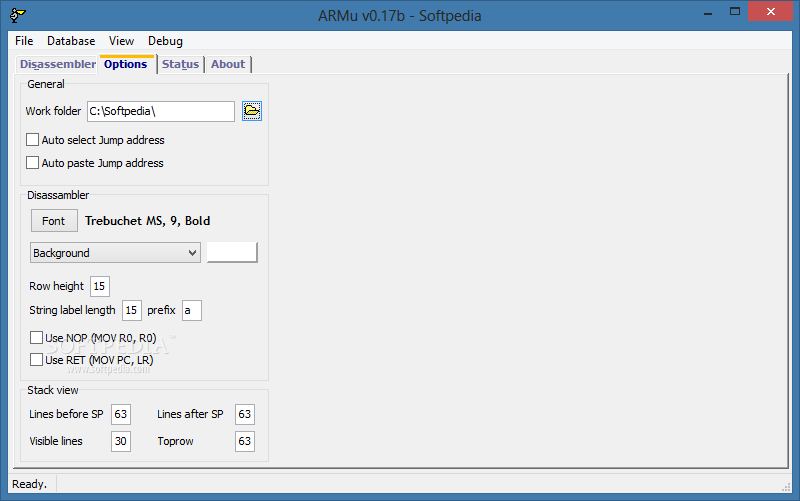The image size is (800, 501).
Task: Open the Background color element dropdown
Action: pos(115,253)
